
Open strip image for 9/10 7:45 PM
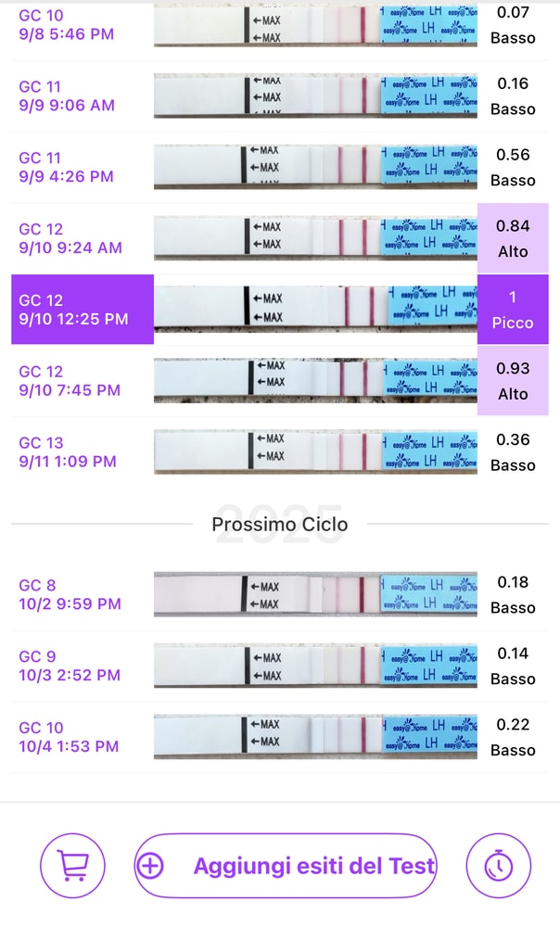tap(315, 379)
